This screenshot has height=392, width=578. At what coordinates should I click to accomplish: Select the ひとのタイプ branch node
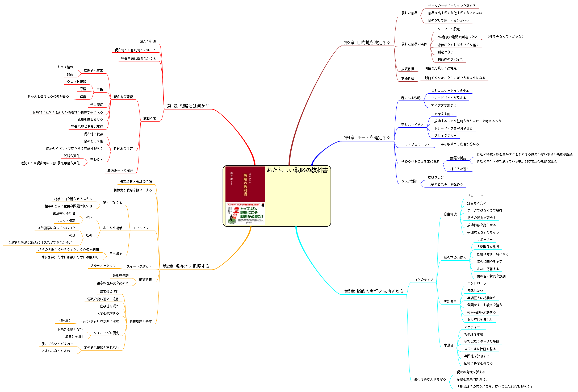424,280
